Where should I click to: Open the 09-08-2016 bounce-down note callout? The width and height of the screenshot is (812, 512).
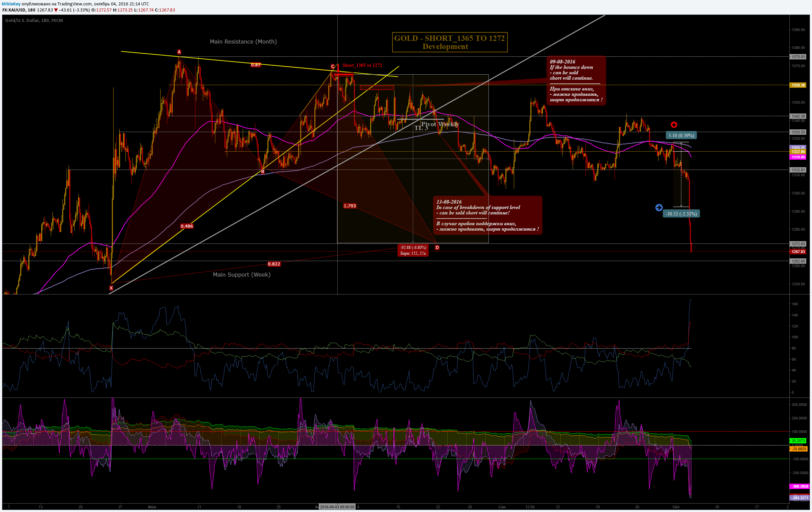(576, 81)
